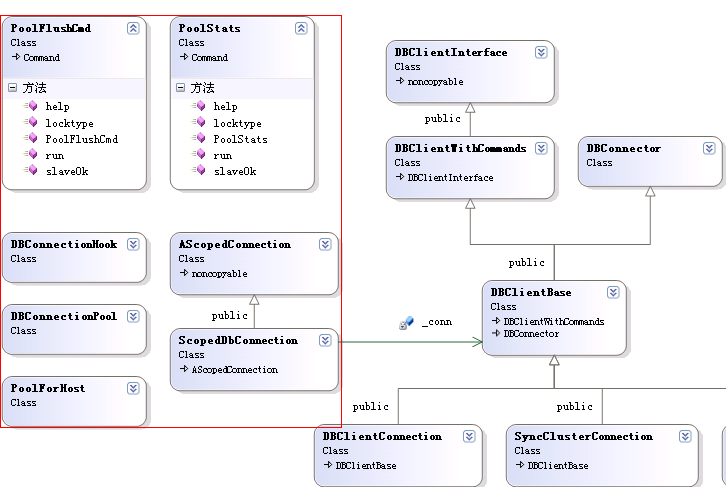Click the public label above SyncClusterConnection
Viewport: 726px width, 487px height.
coord(575,406)
